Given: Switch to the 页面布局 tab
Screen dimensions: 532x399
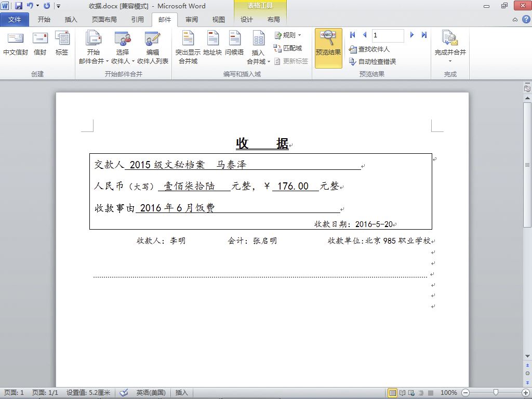Looking at the screenshot, I should click(x=104, y=20).
